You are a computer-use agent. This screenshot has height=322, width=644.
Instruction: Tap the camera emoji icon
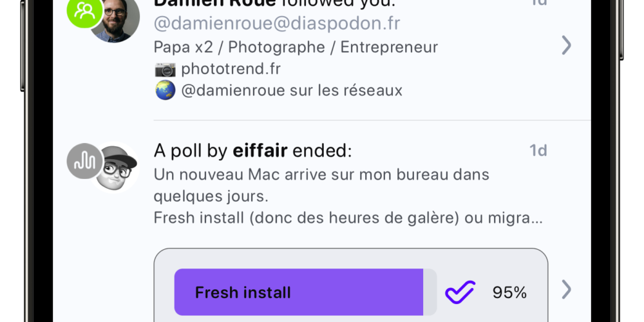tap(165, 70)
